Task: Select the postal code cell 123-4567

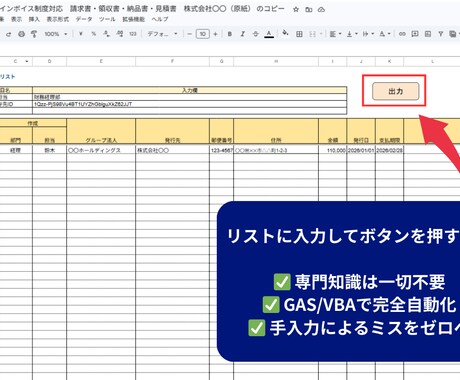Action: (222, 150)
